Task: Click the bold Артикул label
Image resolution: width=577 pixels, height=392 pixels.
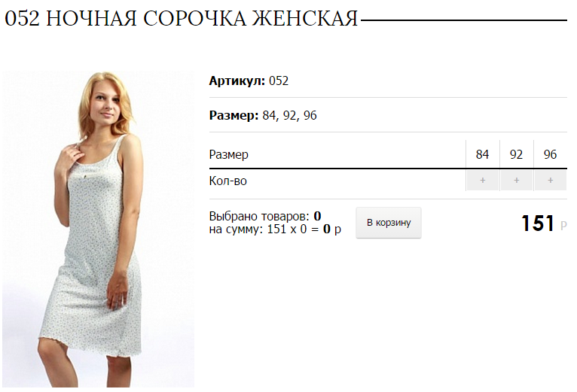Action: tap(237, 81)
